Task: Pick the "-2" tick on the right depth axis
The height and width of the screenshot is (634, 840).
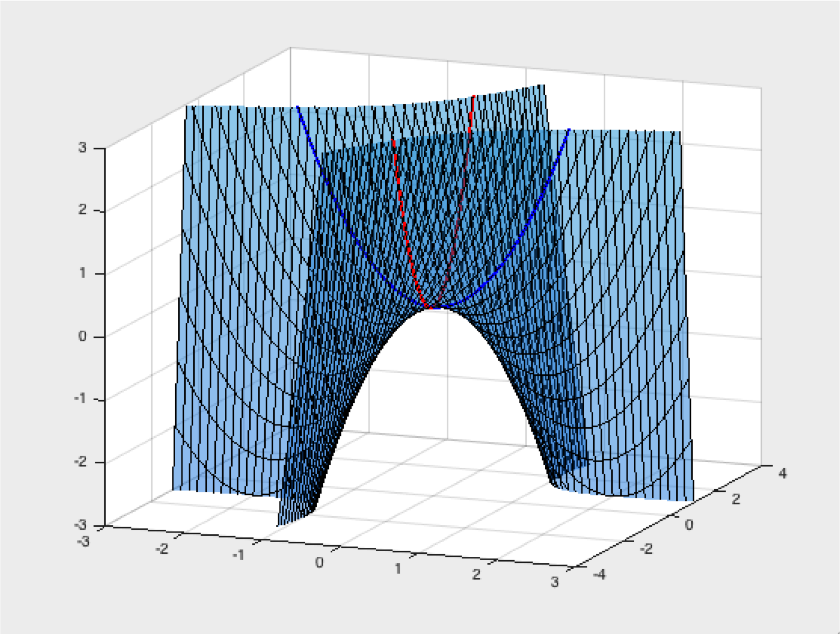Action: (x=646, y=549)
